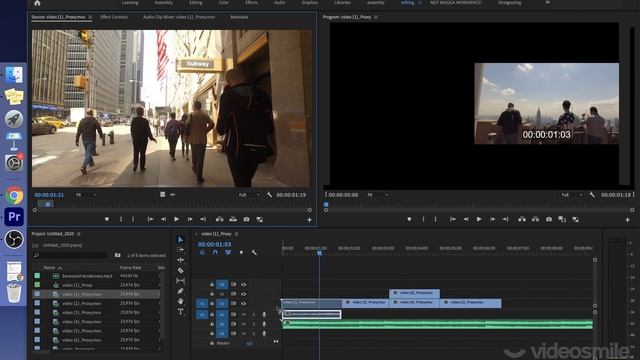Open Finder from the dock
Viewport: 640px width, 360px height.
pos(14,75)
